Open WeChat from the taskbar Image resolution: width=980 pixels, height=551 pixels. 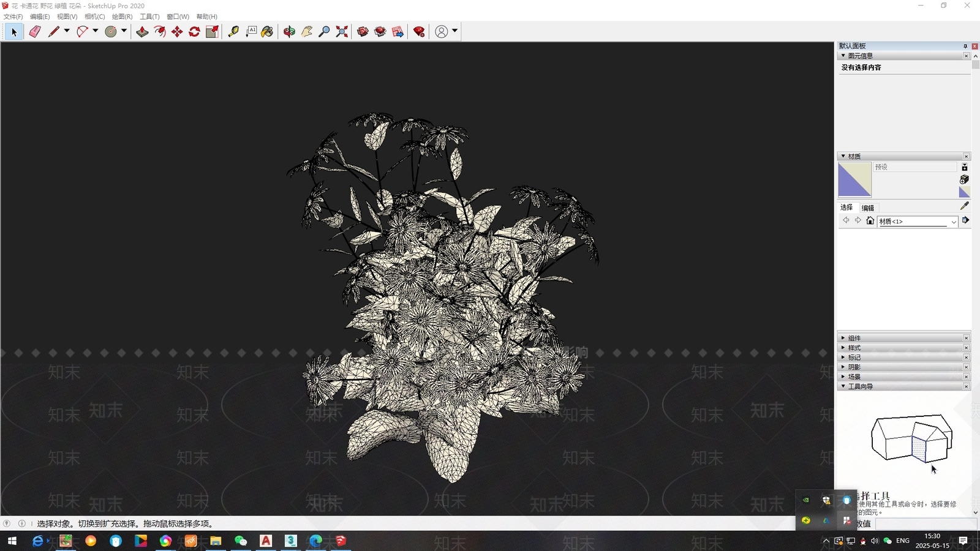[x=241, y=541]
